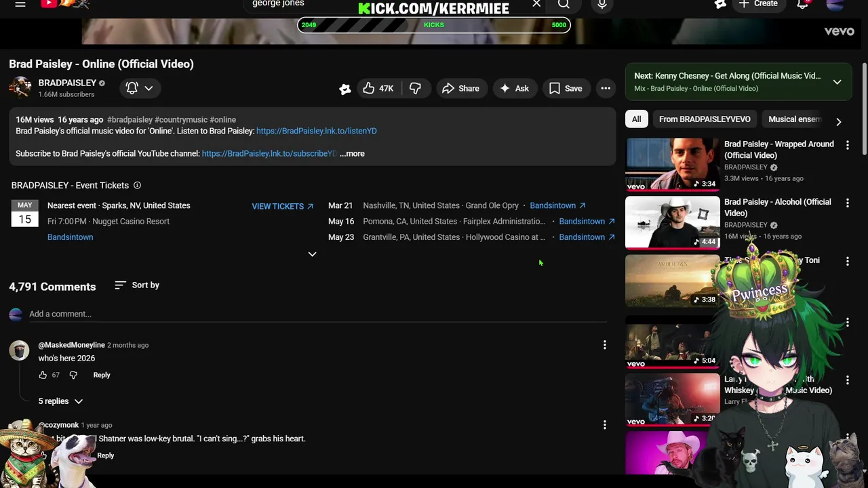Like the video (47K)
Image resolution: width=868 pixels, height=488 pixels.
[x=378, y=89]
